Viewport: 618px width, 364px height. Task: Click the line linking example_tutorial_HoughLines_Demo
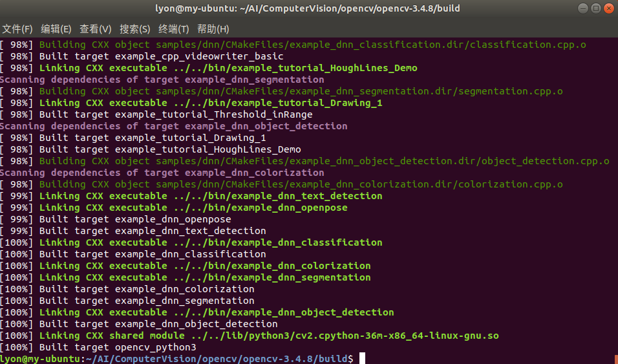pyautogui.click(x=209, y=68)
